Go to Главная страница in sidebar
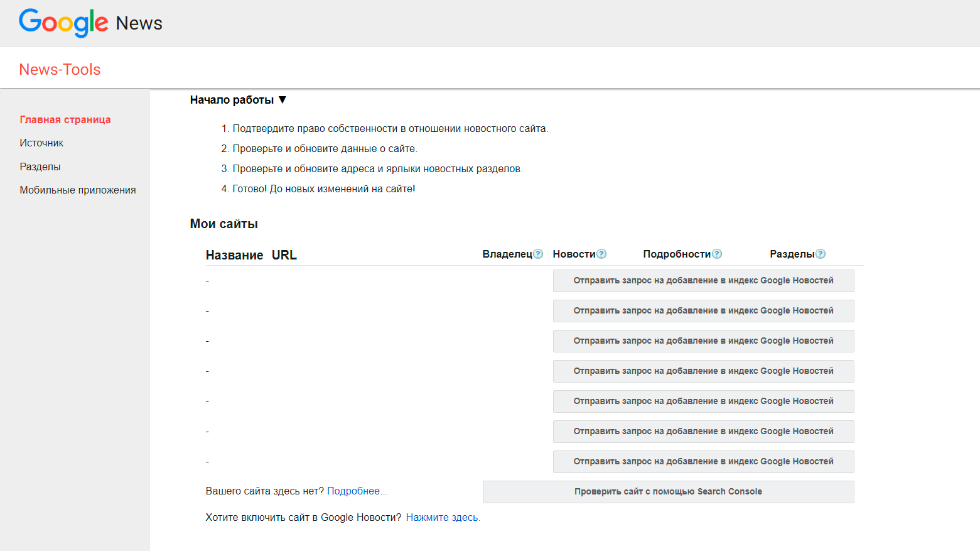The height and width of the screenshot is (551, 980). pyautogui.click(x=65, y=119)
